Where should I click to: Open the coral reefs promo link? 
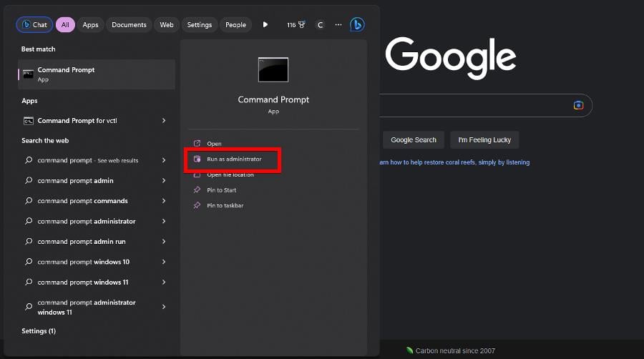(454, 162)
